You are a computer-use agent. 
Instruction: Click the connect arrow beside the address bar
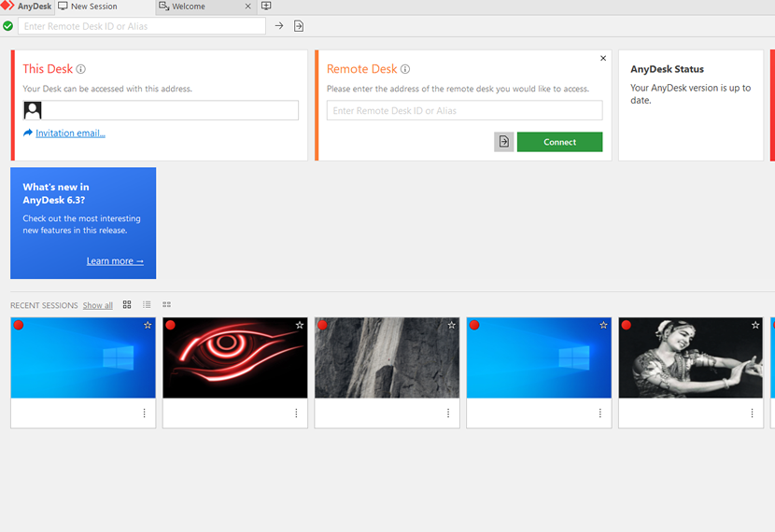[x=279, y=26]
